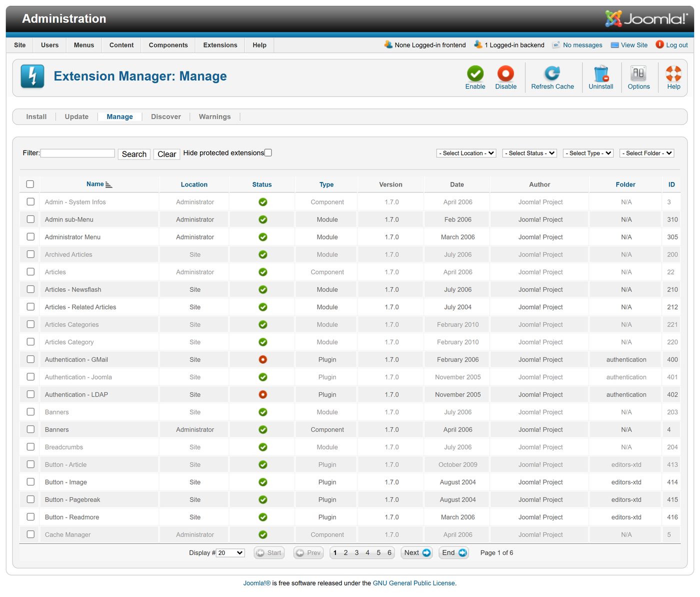This screenshot has height=597, width=700.
Task: Sort the table by Name column
Action: 95,184
